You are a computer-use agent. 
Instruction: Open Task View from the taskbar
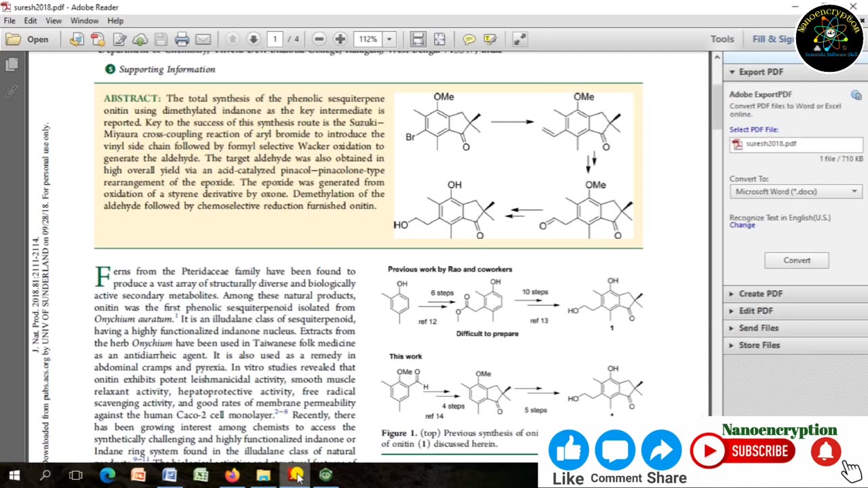[76, 475]
